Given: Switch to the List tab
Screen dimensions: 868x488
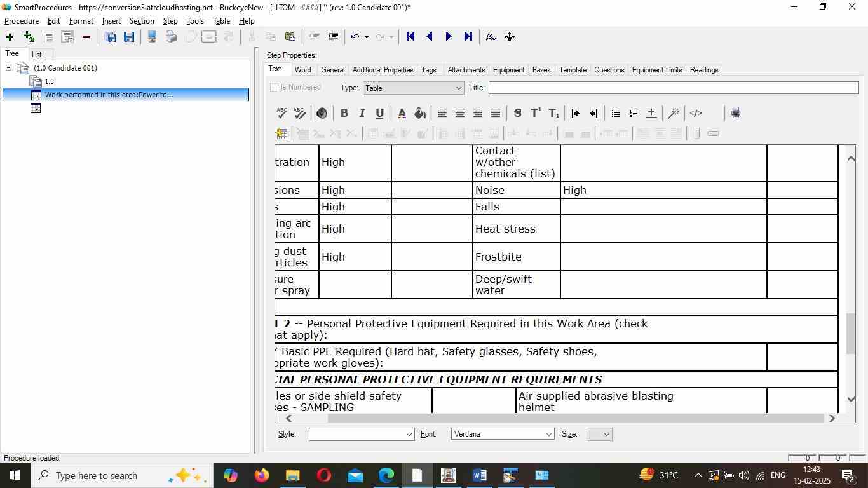Looking at the screenshot, I should tap(37, 55).
